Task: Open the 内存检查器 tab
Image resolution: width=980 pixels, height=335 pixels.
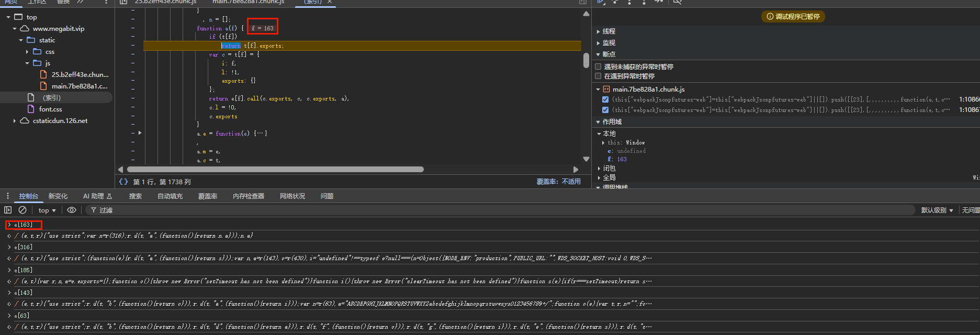Action: click(249, 196)
